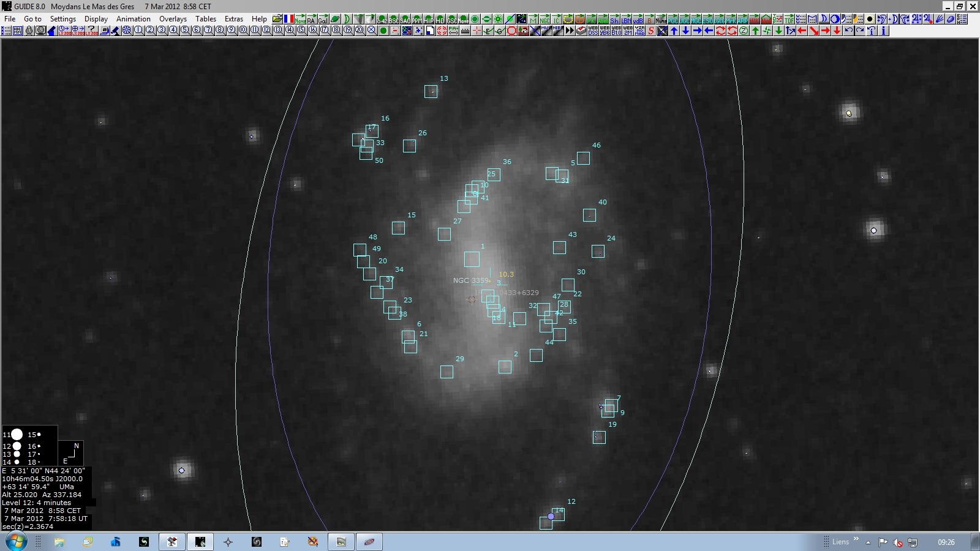Click the French flag language icon

(288, 19)
